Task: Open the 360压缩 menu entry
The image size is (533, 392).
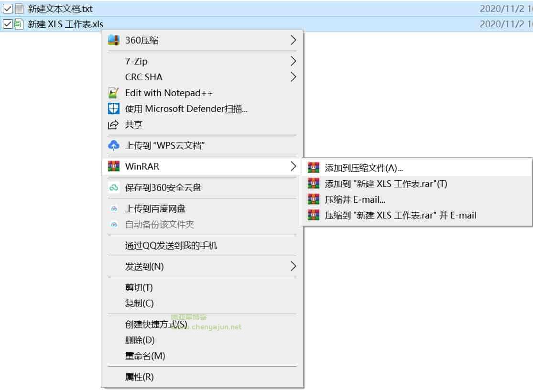Action: [202, 40]
